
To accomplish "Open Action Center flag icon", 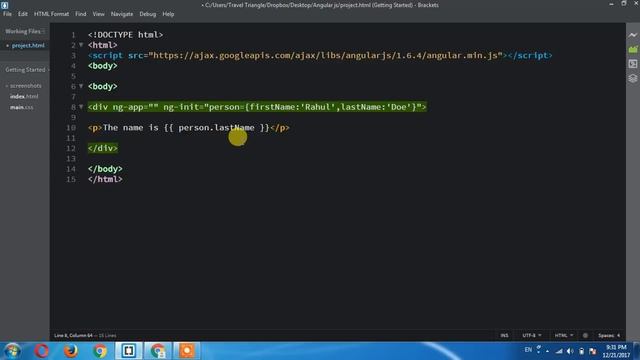I will (x=593, y=351).
